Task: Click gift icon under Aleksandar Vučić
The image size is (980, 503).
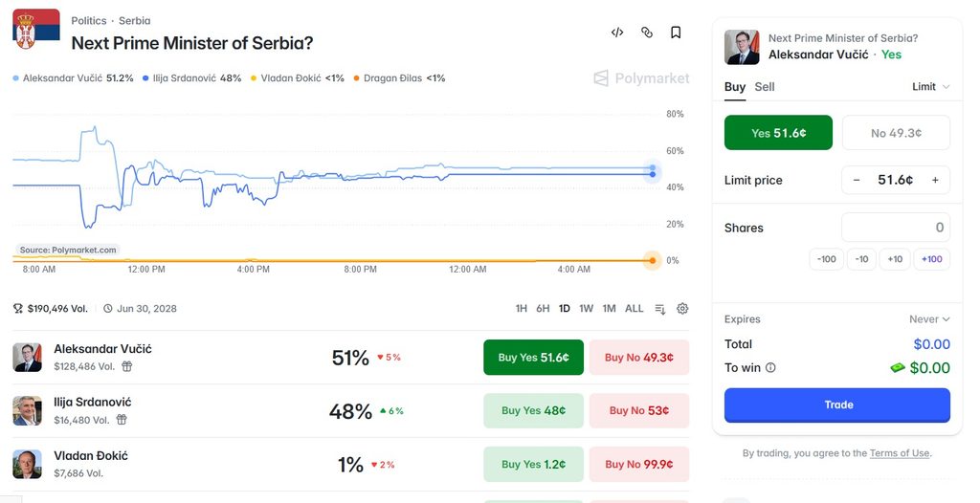Action: (127, 367)
